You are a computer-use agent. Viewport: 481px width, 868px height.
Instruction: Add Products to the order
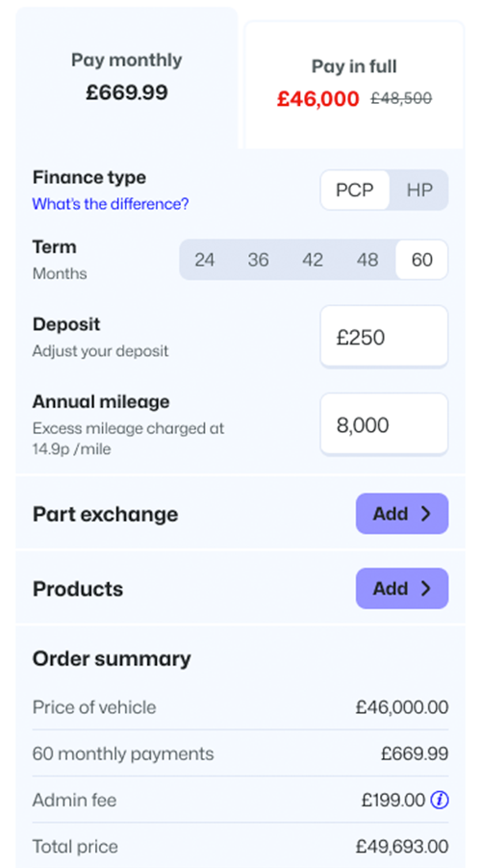[x=402, y=588]
